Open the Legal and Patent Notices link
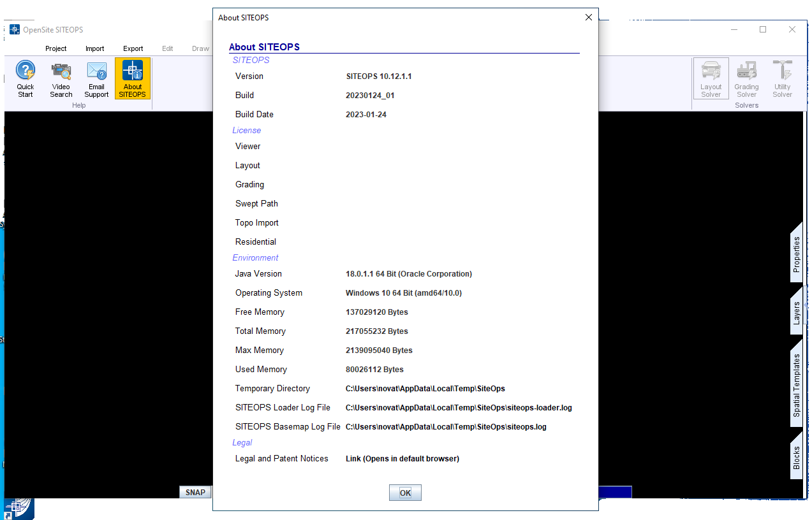The height and width of the screenshot is (520, 812). tap(402, 458)
